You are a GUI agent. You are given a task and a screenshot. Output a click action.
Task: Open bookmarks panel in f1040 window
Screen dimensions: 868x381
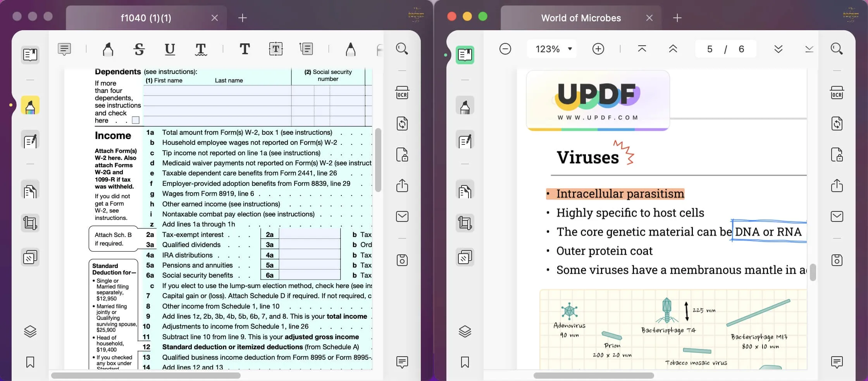(x=30, y=362)
